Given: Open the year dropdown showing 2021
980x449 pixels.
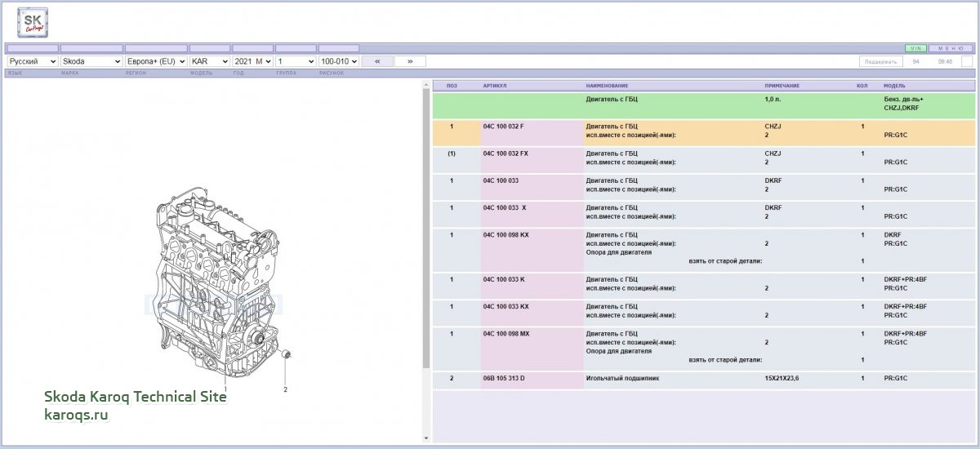Looking at the screenshot, I should click(x=252, y=61).
